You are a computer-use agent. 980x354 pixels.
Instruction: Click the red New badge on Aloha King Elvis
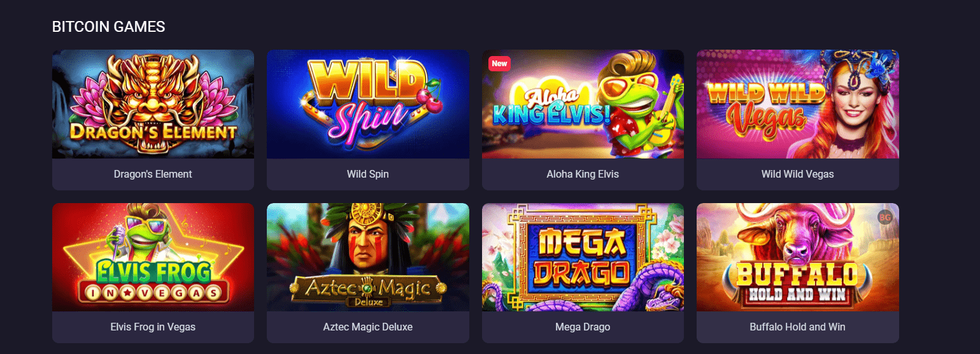500,64
